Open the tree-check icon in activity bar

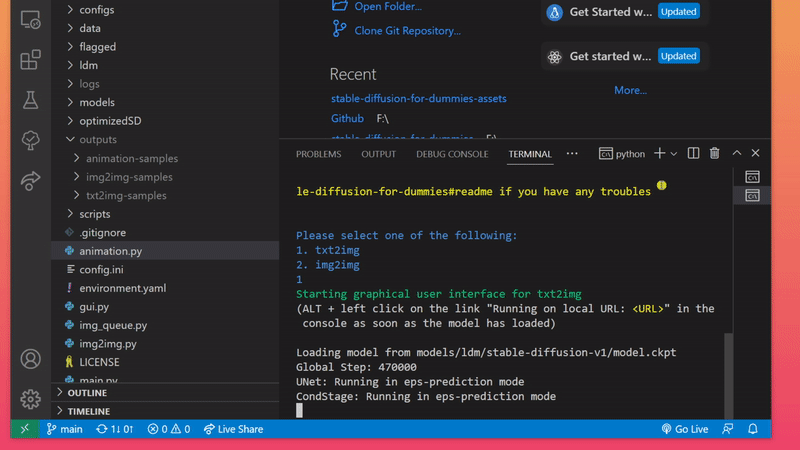(x=31, y=140)
